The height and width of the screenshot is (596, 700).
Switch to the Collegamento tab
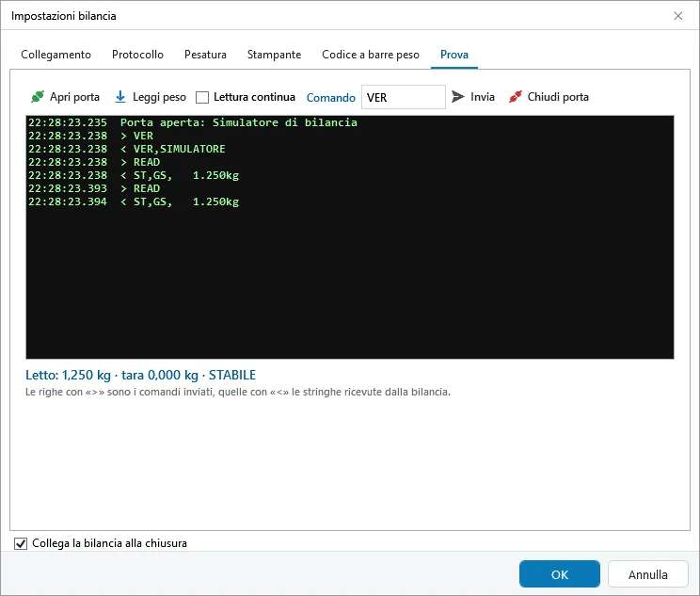tap(56, 55)
